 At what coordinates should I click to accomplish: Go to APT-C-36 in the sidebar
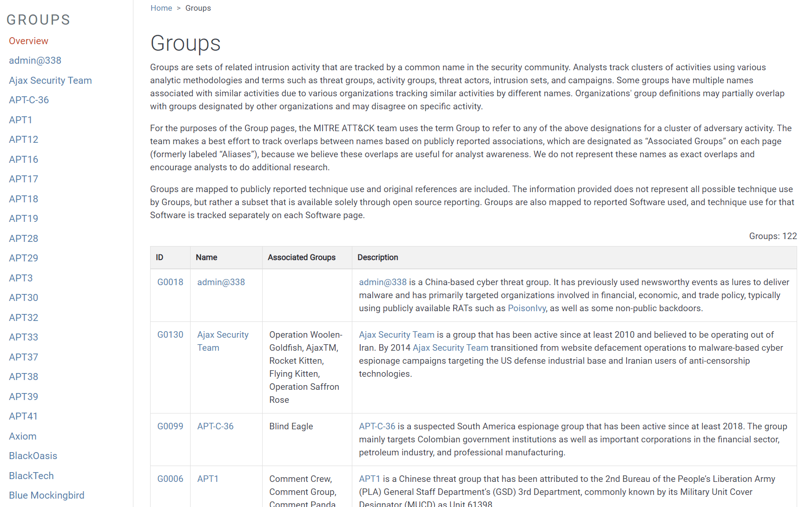(x=29, y=100)
